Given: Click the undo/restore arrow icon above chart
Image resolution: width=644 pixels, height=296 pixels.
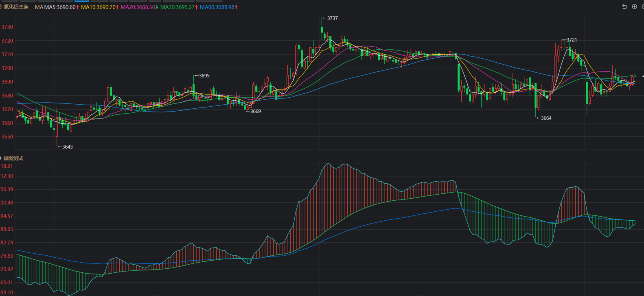Looking at the screenshot, I should [x=624, y=7].
